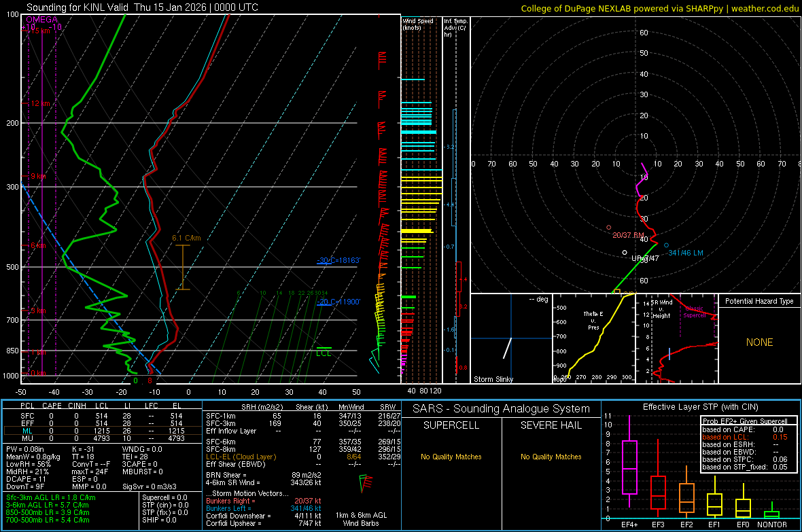Select the LCL-EL (Cloud Layer) row
Image resolution: width=802 pixels, height=532 pixels.
point(303,457)
